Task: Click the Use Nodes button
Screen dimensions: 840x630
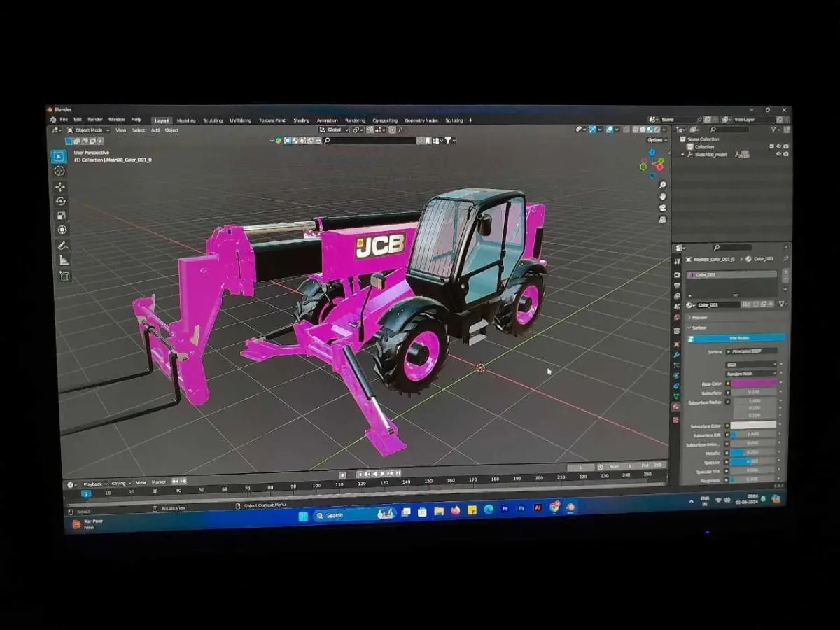Action: click(x=736, y=338)
